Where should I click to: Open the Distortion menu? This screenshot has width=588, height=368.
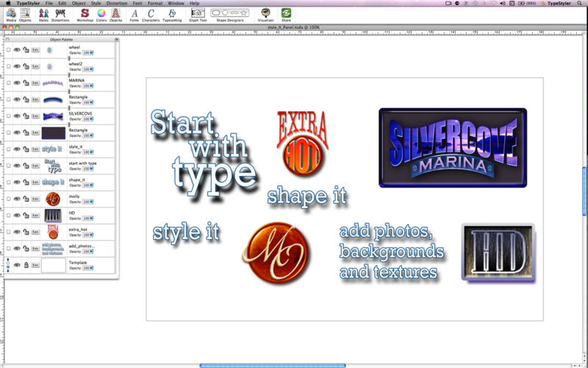coord(117,3)
